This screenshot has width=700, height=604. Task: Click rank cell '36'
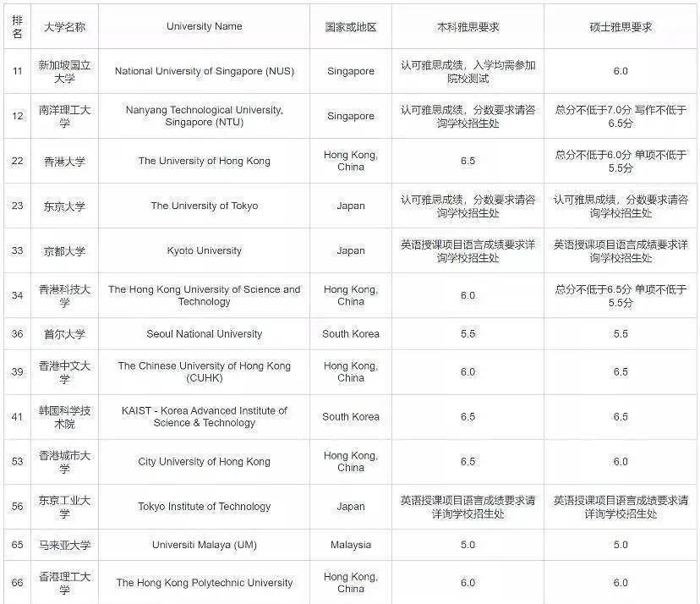tap(17, 333)
